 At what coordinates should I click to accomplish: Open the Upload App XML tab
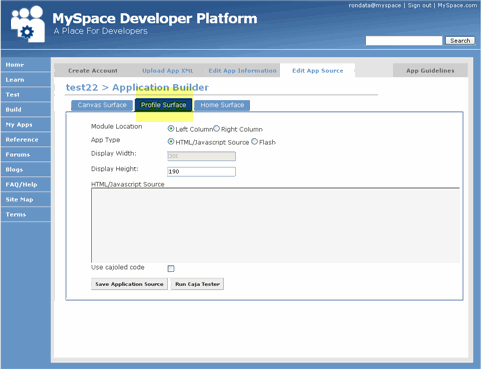point(168,71)
